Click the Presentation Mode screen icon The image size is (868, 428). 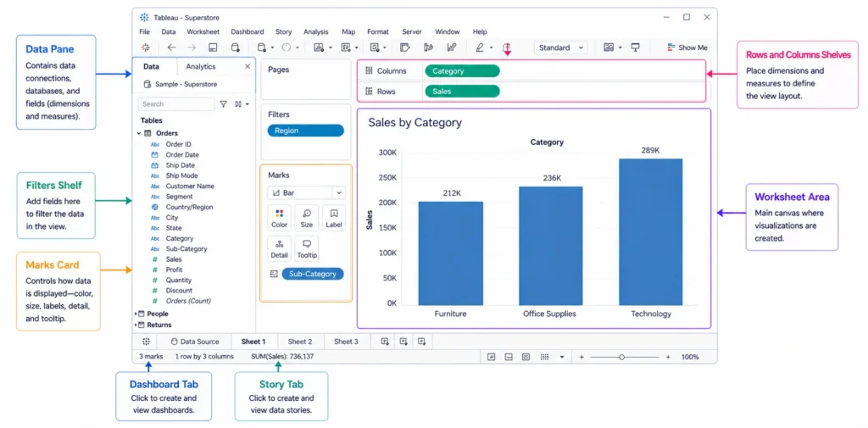click(636, 47)
